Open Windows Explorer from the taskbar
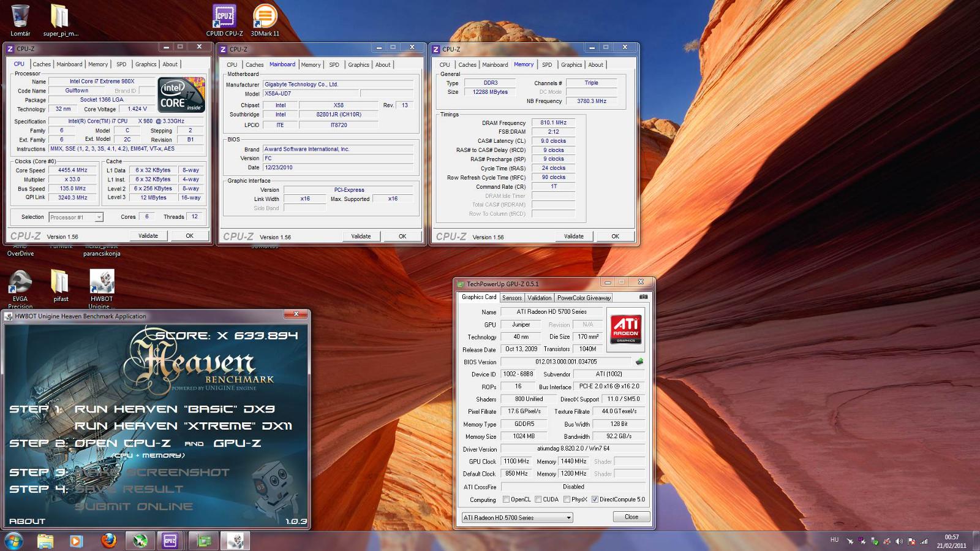This screenshot has height=551, width=980. [x=45, y=541]
